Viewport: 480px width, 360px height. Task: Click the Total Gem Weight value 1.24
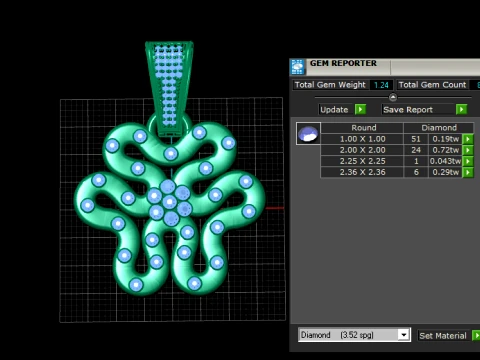(x=381, y=85)
